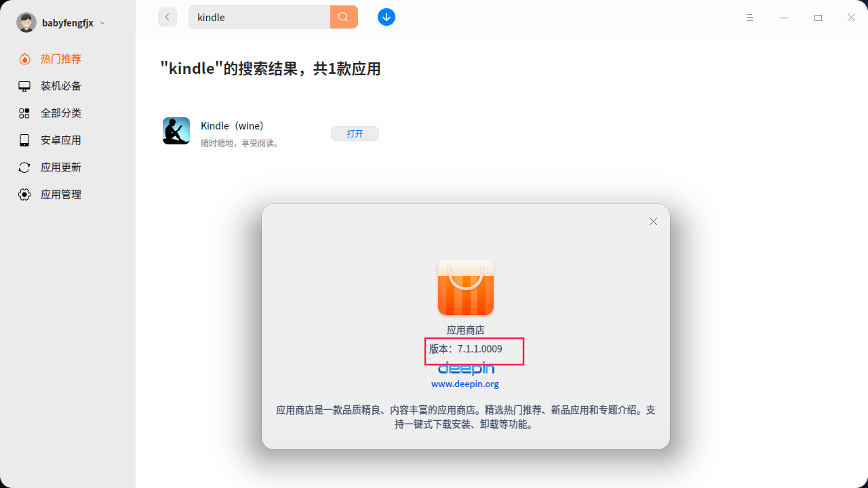
Task: Expand the babyfengfjx account dropdown arrow
Action: tap(102, 23)
